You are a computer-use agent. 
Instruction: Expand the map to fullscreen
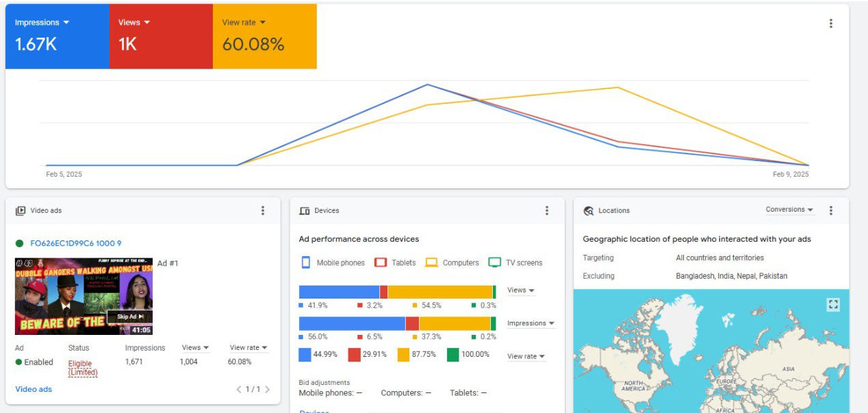click(833, 305)
